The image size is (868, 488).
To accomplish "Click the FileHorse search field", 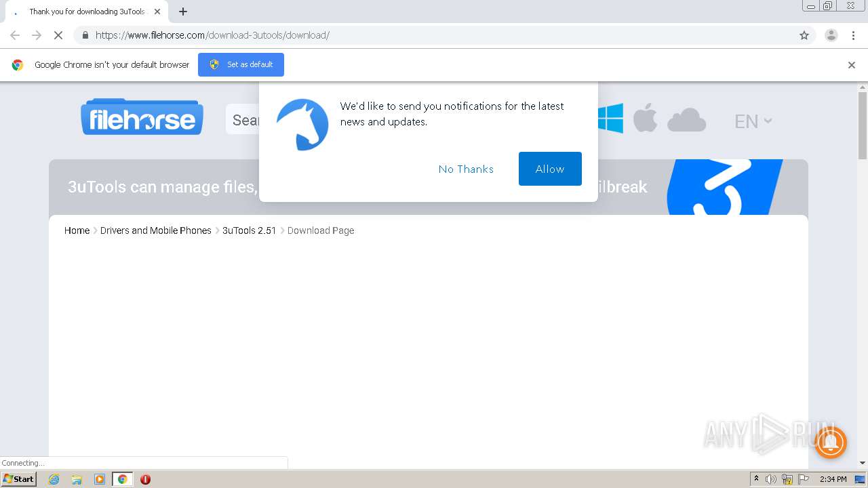I will coord(243,120).
